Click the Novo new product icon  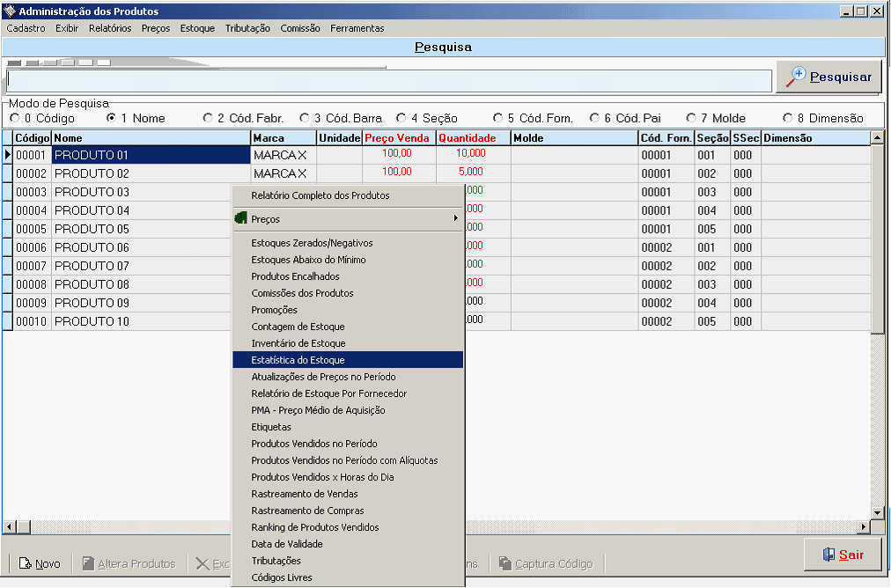pos(26,563)
